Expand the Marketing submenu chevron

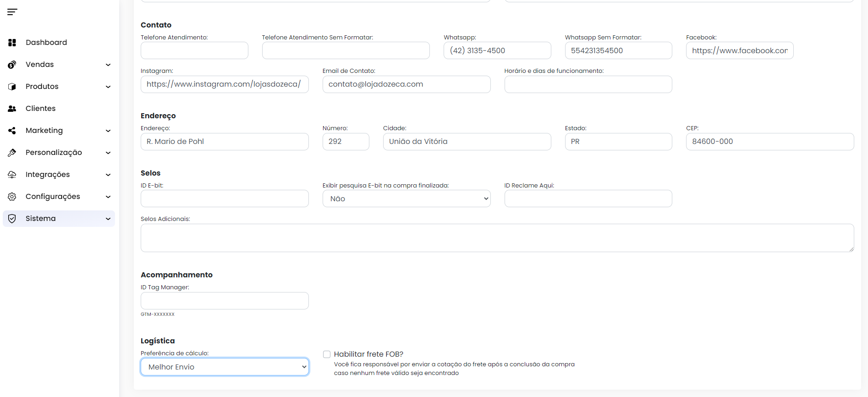108,131
